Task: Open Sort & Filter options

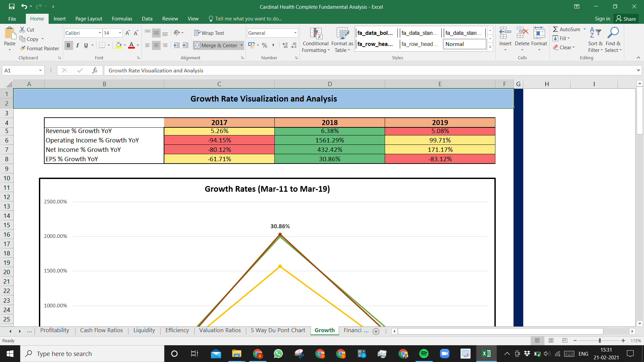Action: click(595, 40)
